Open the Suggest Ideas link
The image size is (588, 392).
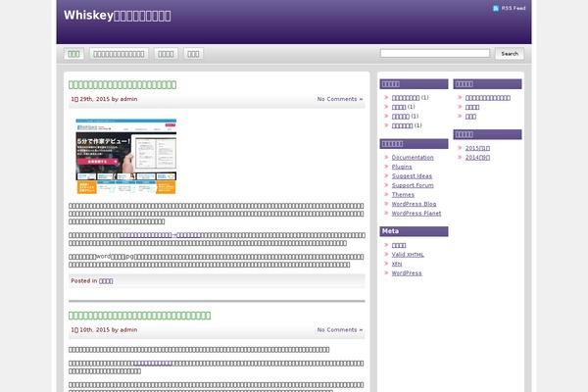412,176
